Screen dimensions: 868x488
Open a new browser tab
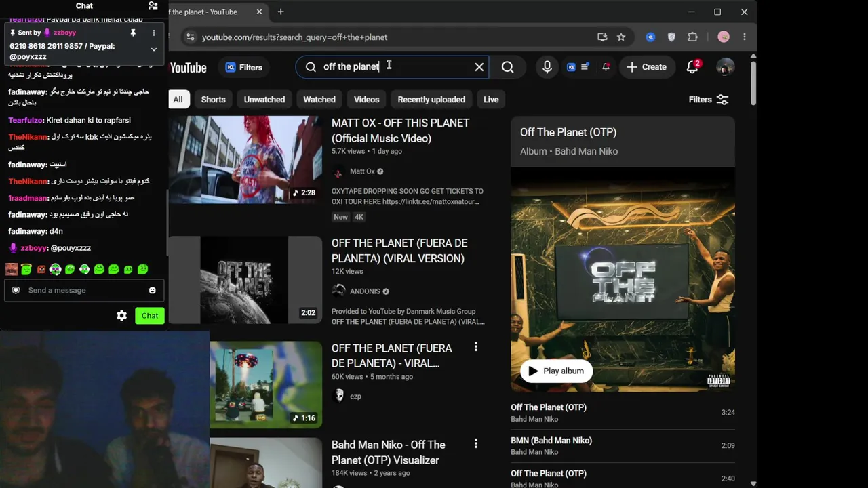tap(281, 12)
